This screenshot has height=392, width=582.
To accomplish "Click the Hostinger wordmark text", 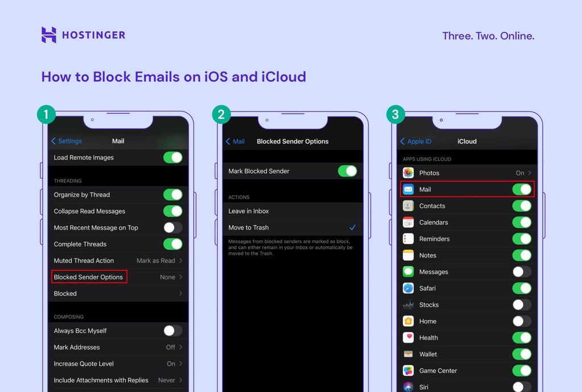I will (x=94, y=35).
